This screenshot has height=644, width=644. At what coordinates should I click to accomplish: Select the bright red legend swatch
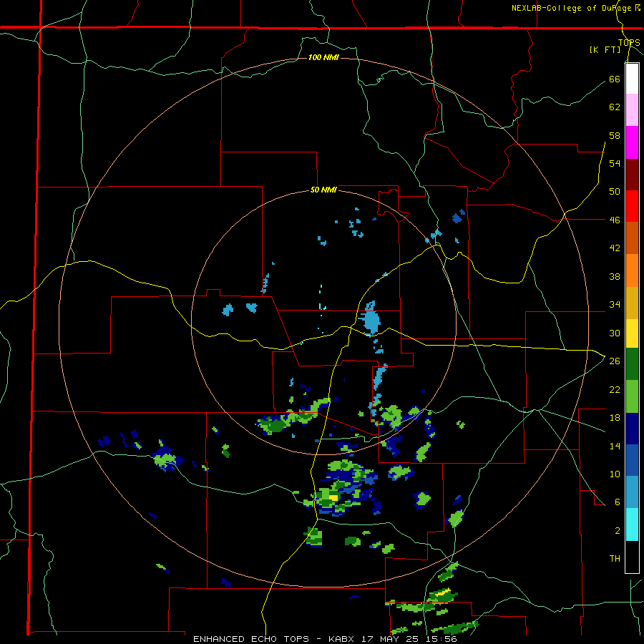(x=632, y=206)
